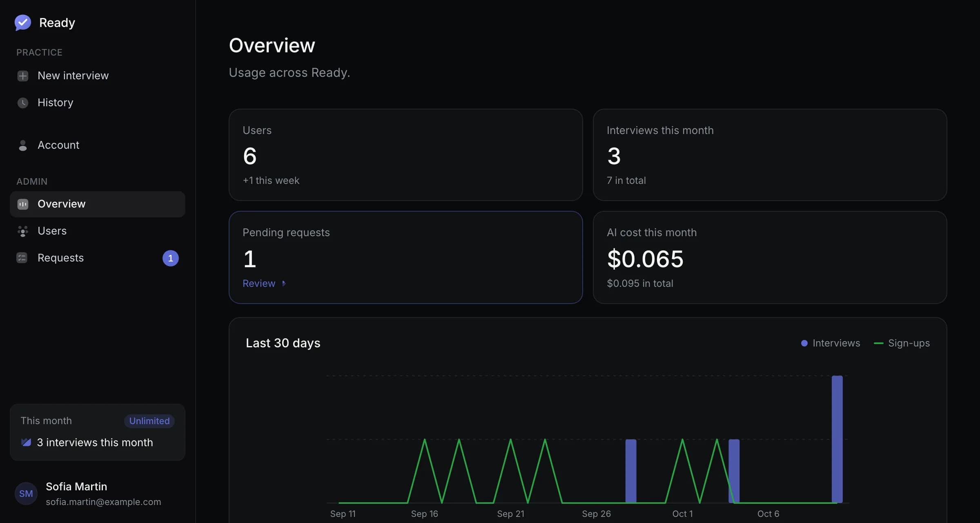Screen dimensions: 980x523
Task: Click the green Sign-ups legend line
Action: point(878,343)
